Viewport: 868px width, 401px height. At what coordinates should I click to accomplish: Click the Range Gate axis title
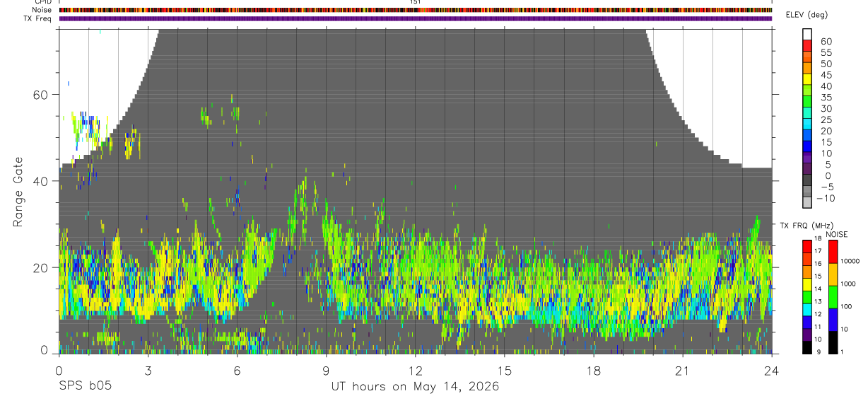point(18,192)
